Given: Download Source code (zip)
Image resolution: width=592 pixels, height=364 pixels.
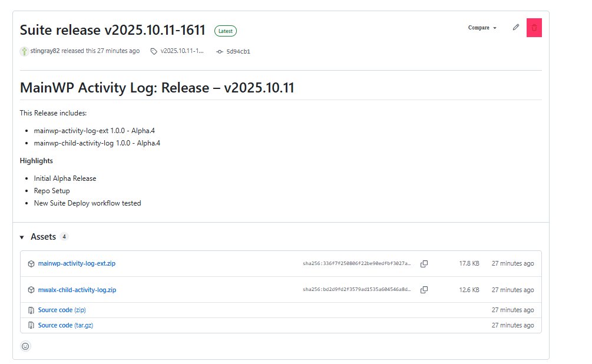Looking at the screenshot, I should (61, 310).
